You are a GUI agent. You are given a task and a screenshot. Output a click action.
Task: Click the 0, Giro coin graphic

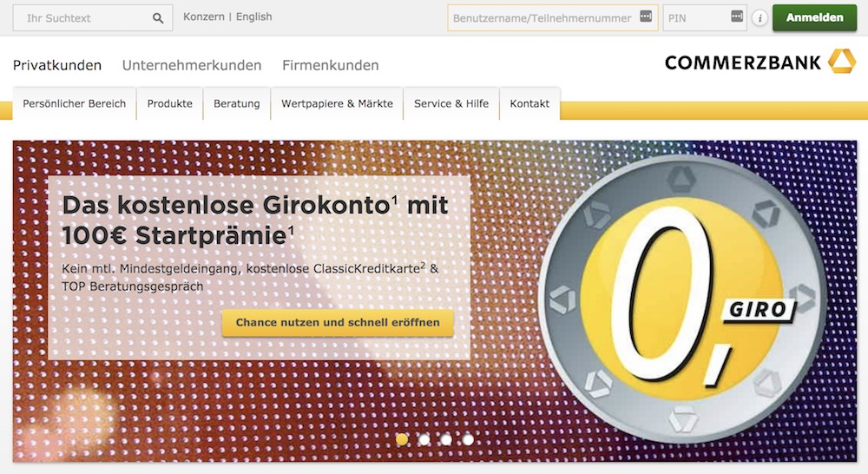pos(682,299)
